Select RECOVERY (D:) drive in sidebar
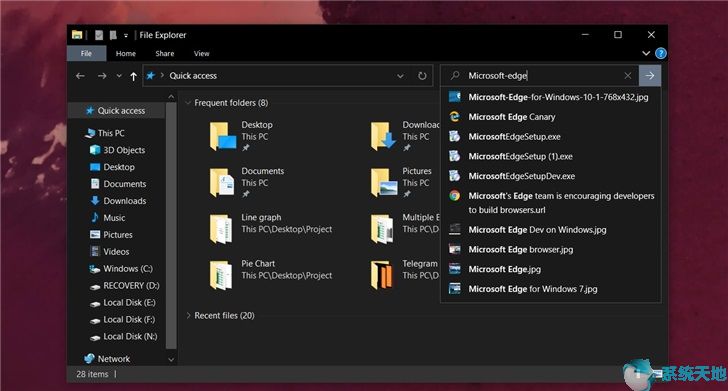The image size is (728, 391). (x=124, y=286)
